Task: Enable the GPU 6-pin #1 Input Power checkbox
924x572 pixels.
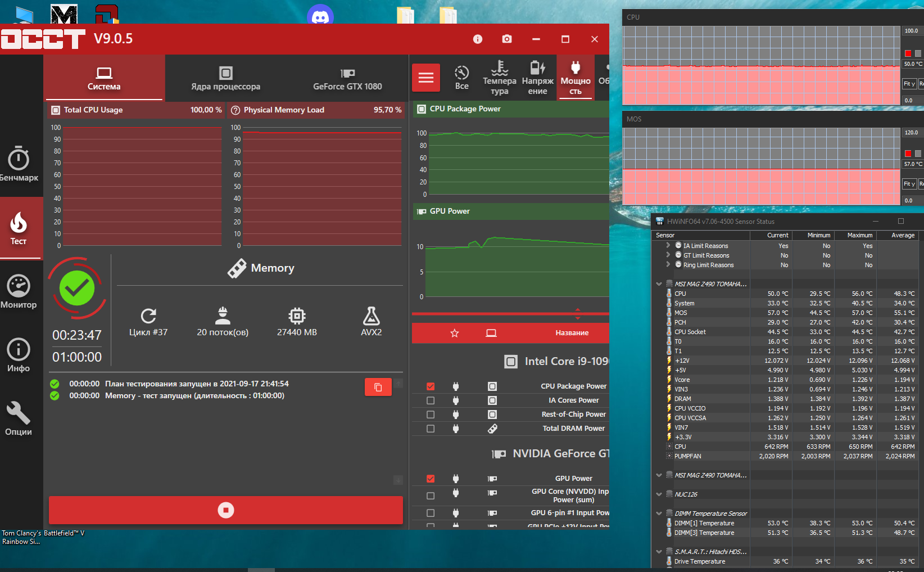Action: [431, 513]
